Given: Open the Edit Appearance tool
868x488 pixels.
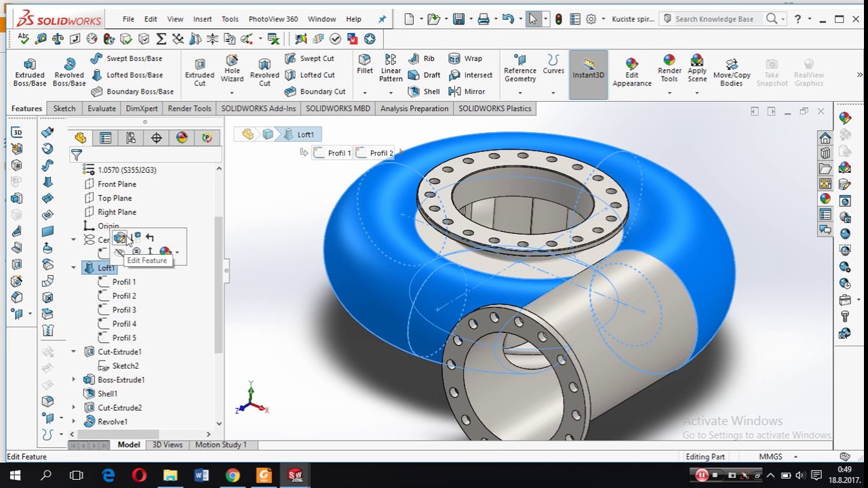Looking at the screenshot, I should (x=632, y=73).
